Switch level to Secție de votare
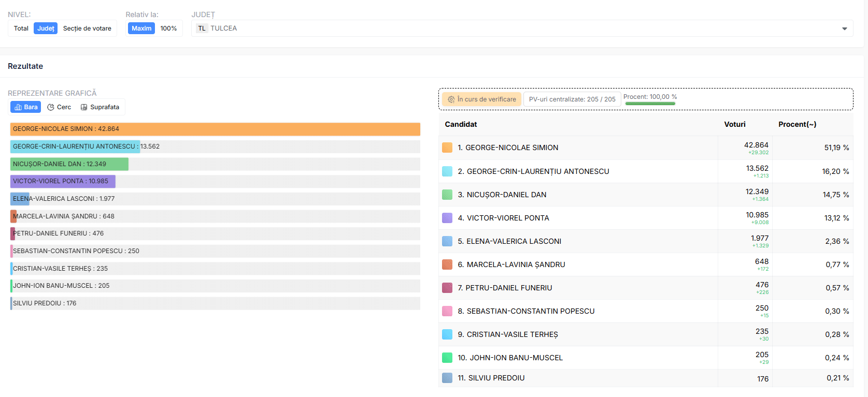Image resolution: width=868 pixels, height=397 pixels. 87,28
